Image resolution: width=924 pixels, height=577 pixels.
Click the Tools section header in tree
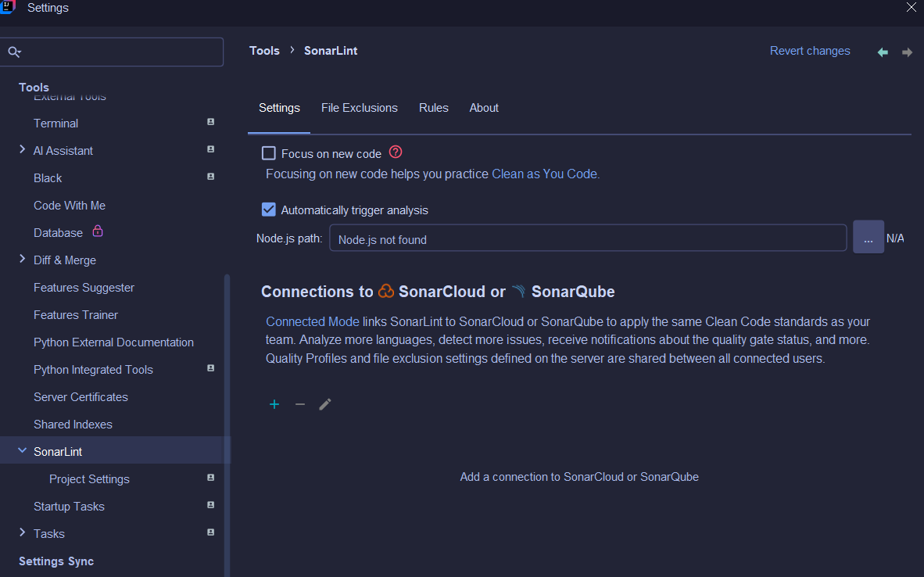pyautogui.click(x=34, y=88)
